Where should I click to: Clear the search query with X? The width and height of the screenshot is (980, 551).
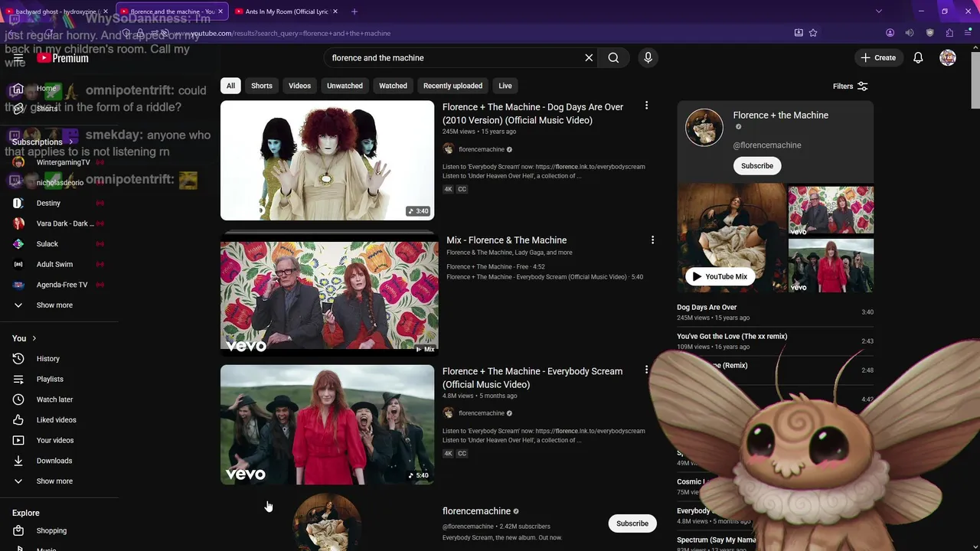589,57
